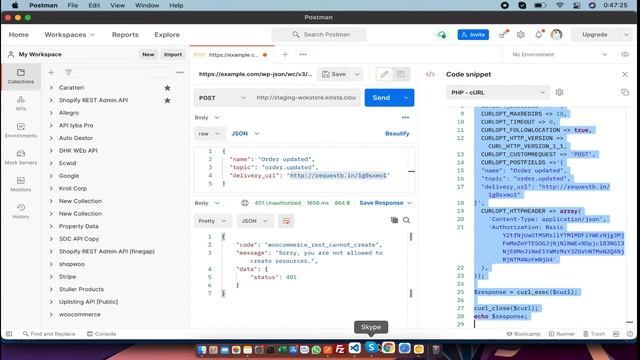
Task: Open the Save Response dropdown
Action: click(x=386, y=203)
